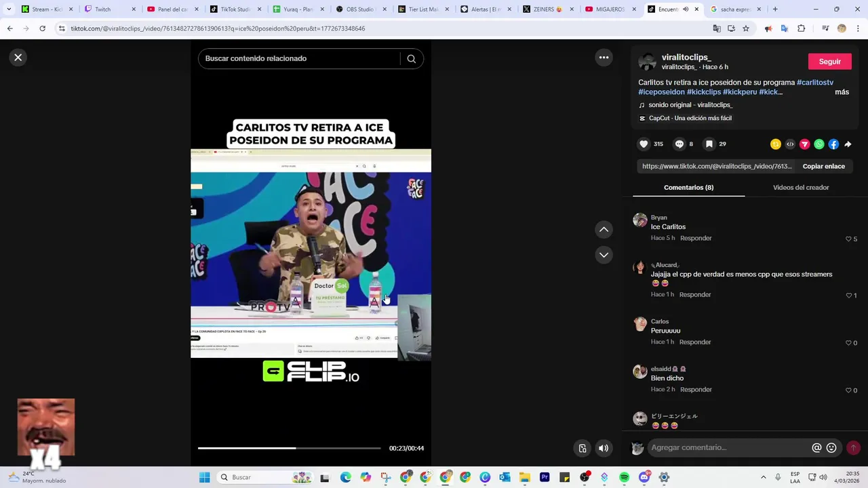Open the #kickperu hashtag link
Viewport: 868px width, 488px height.
[x=740, y=92]
